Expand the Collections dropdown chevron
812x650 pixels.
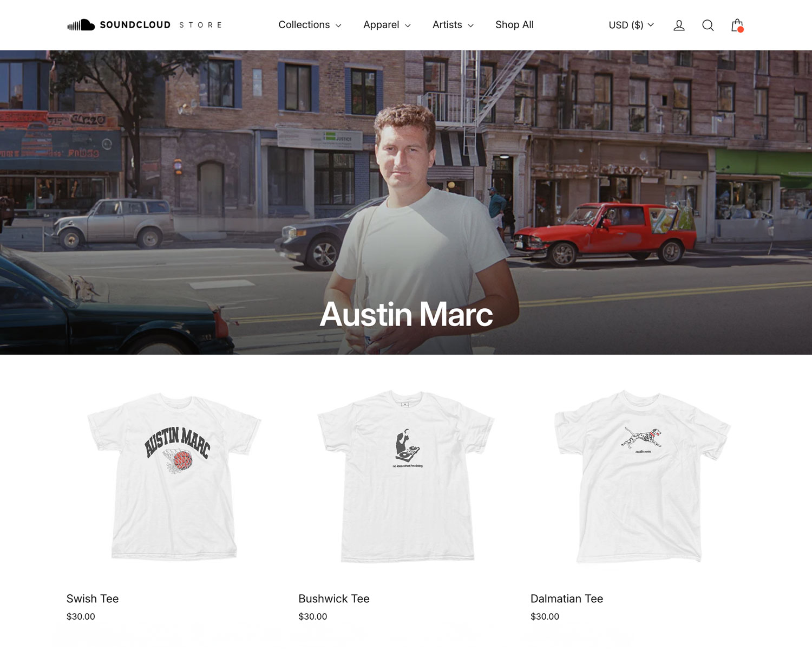pos(339,25)
